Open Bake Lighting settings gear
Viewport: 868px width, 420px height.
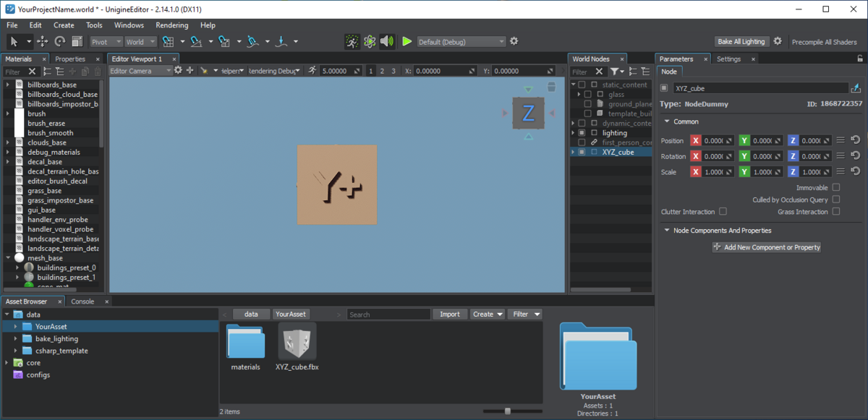[778, 41]
